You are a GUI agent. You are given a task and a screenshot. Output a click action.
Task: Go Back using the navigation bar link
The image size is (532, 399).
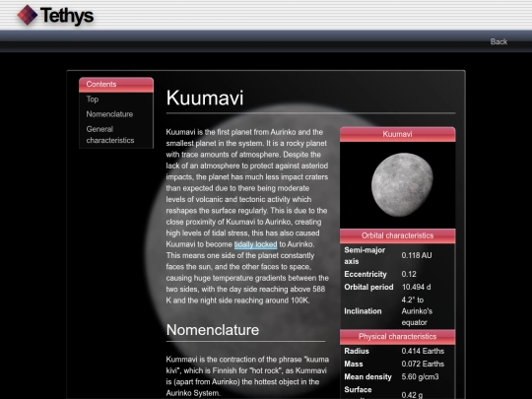pyautogui.click(x=499, y=41)
